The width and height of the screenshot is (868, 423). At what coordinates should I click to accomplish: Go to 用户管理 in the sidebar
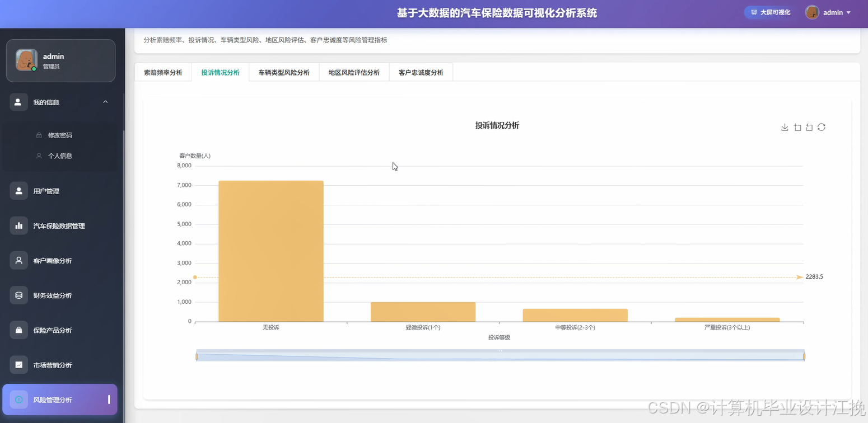tap(60, 191)
